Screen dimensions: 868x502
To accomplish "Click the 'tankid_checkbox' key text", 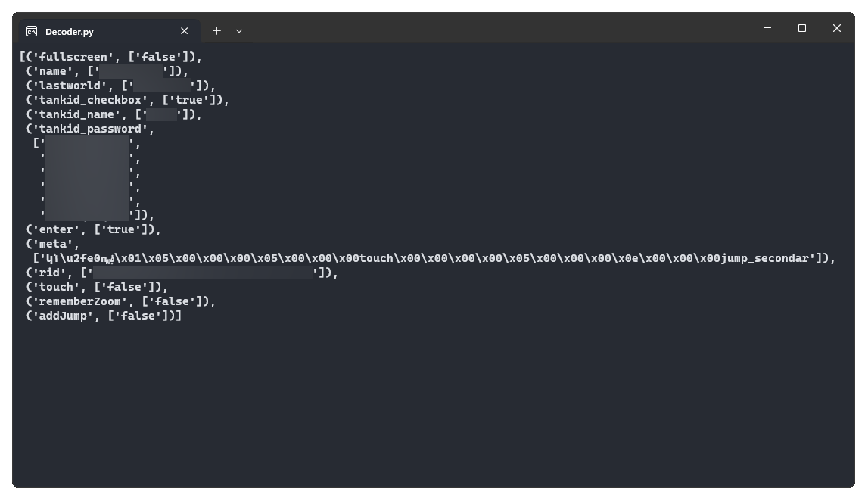I will click(x=90, y=100).
